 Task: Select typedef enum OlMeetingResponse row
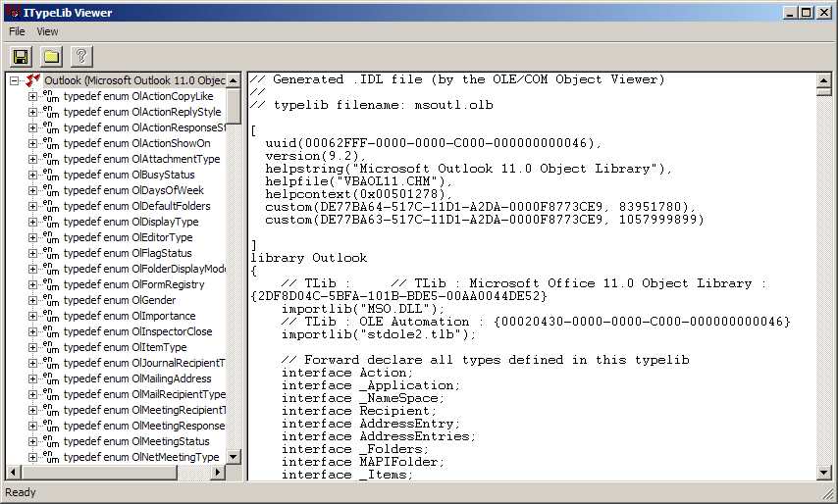[x=144, y=426]
